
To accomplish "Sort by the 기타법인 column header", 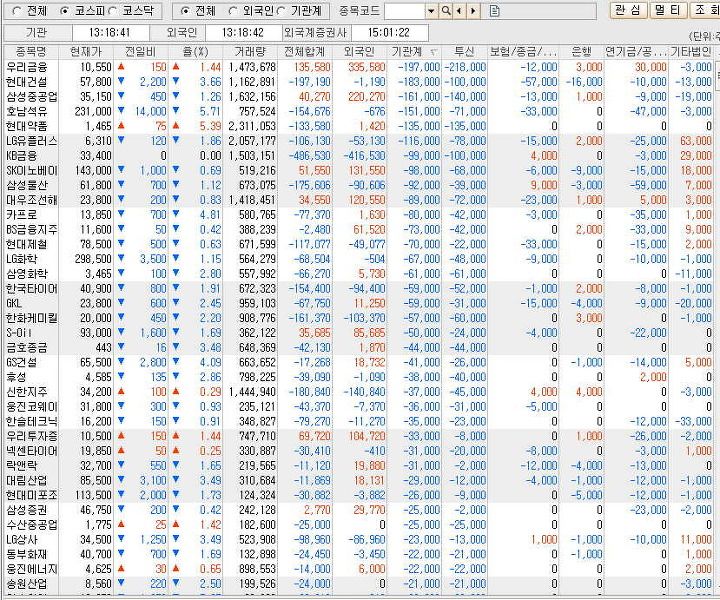I will coord(691,52).
